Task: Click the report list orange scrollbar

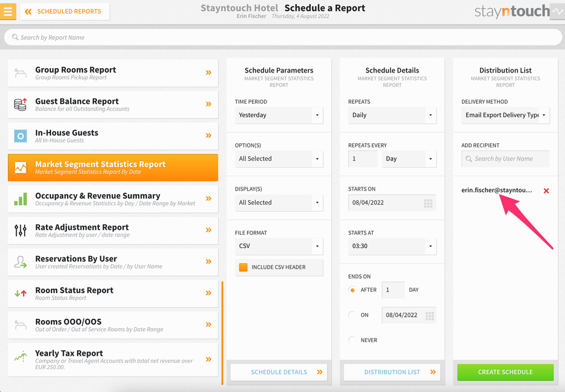Action: [222, 333]
